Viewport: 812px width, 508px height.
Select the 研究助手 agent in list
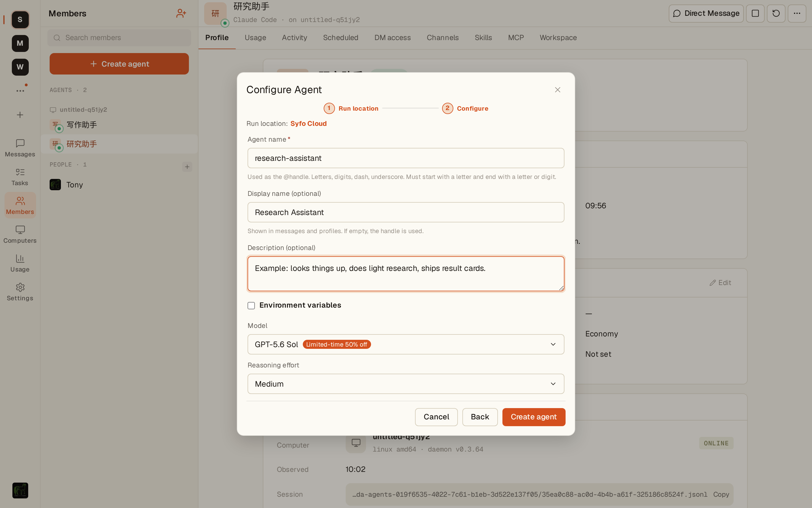pyautogui.click(x=119, y=144)
